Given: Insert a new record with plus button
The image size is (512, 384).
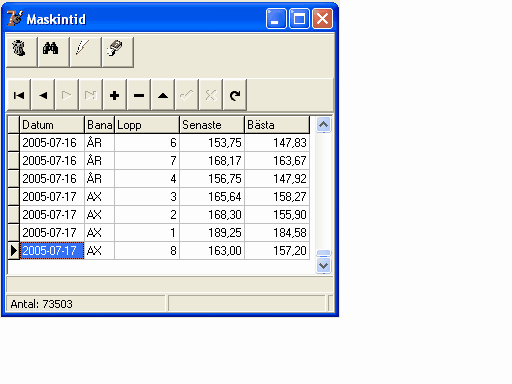Looking at the screenshot, I should click(115, 95).
